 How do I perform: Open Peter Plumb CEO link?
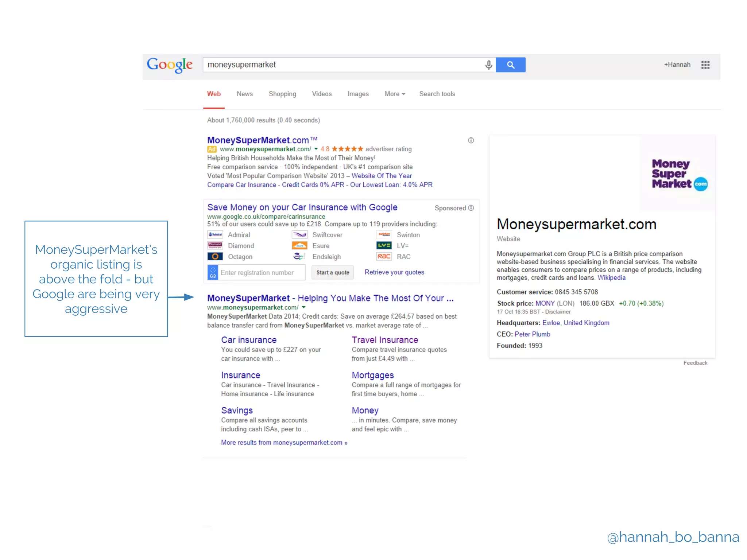click(x=532, y=334)
